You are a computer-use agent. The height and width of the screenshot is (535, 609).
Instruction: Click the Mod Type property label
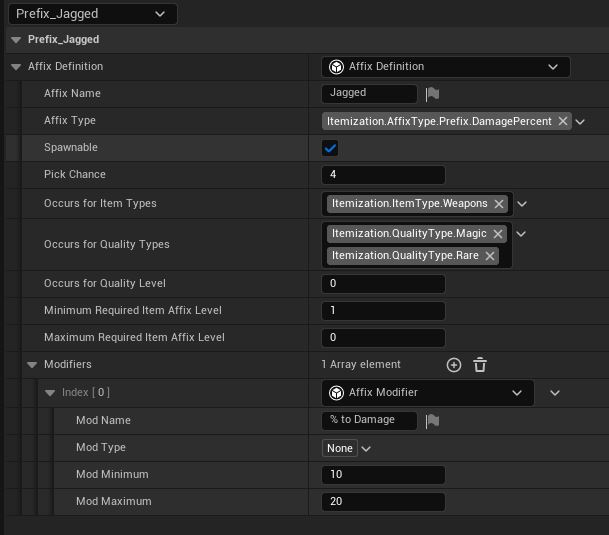pos(101,448)
